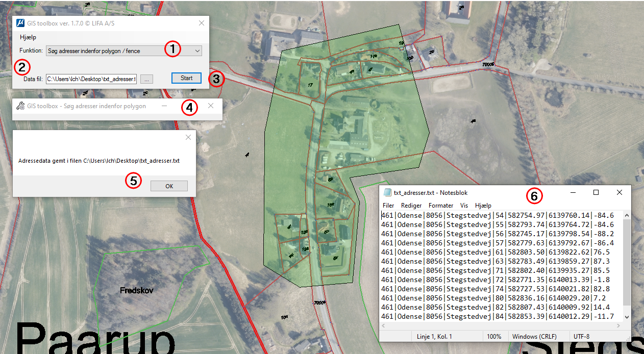
Task: Open the Rediger menu in Notesblok
Action: (x=411, y=206)
